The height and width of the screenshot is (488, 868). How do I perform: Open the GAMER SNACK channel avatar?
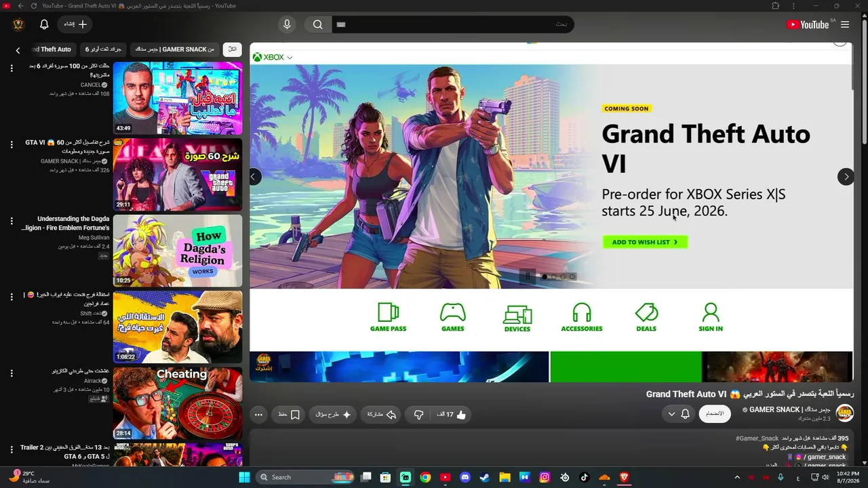845,413
